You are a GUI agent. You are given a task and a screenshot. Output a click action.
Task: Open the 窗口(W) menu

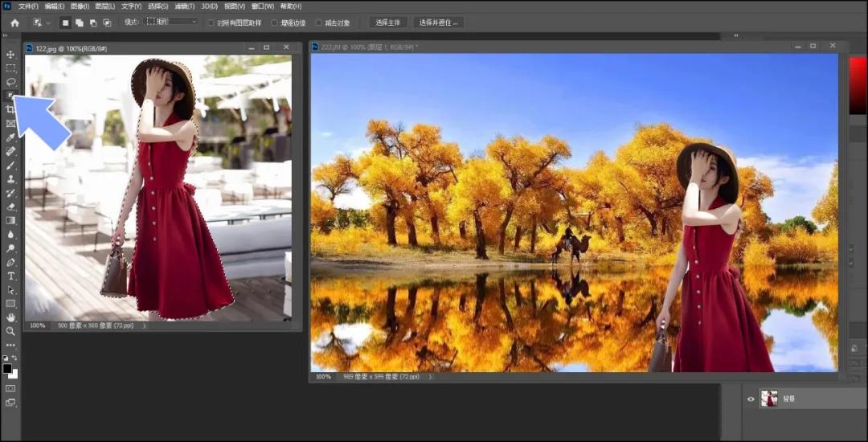pos(262,6)
